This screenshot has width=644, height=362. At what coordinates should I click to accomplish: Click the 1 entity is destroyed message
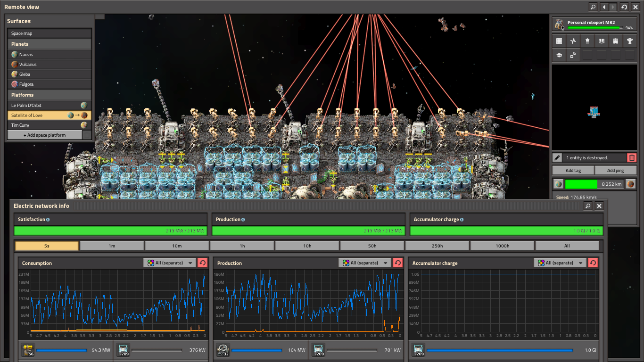tap(587, 157)
